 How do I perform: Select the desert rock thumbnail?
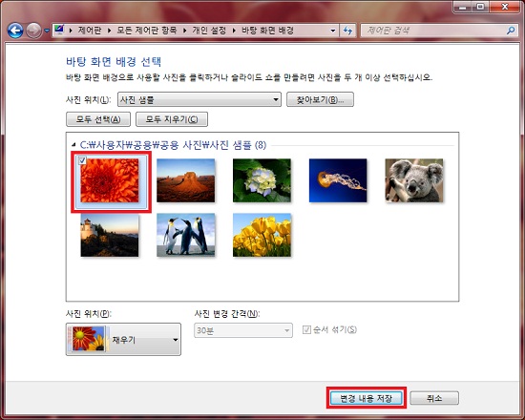(185, 180)
